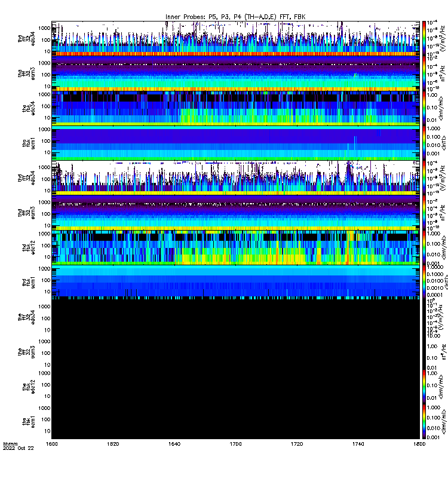Select the 'thd fbk edc12' panel label
Screen dimensions: 448x478
point(29,247)
